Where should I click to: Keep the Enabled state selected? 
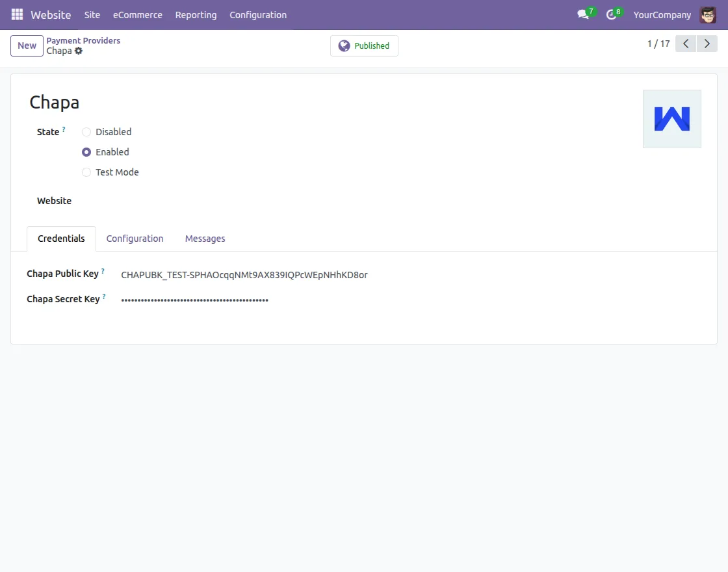click(86, 152)
